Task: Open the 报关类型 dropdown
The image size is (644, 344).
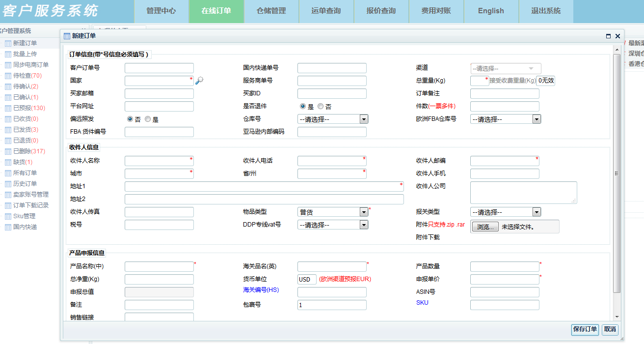Action: 537,212
